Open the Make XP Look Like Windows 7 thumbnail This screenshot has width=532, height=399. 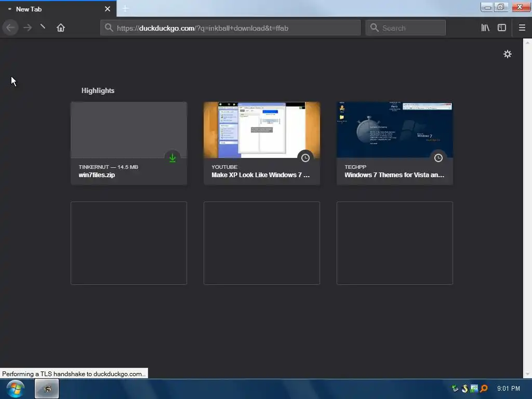tap(262, 130)
